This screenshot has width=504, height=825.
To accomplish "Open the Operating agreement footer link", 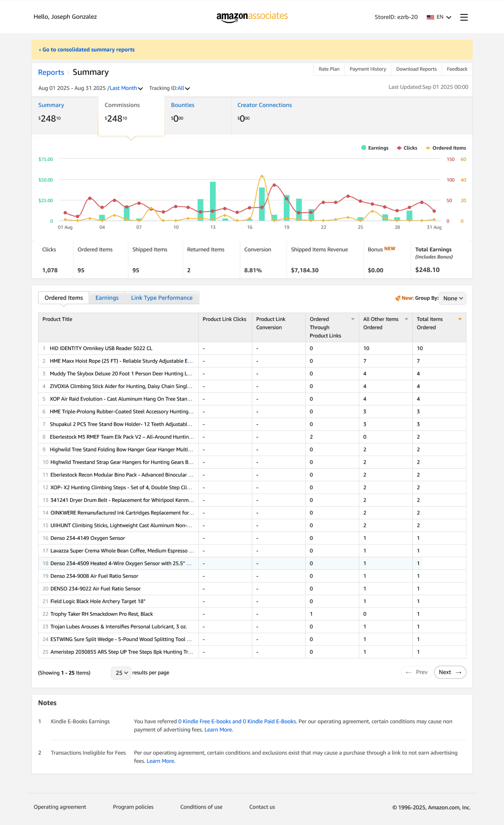I will pyautogui.click(x=60, y=807).
